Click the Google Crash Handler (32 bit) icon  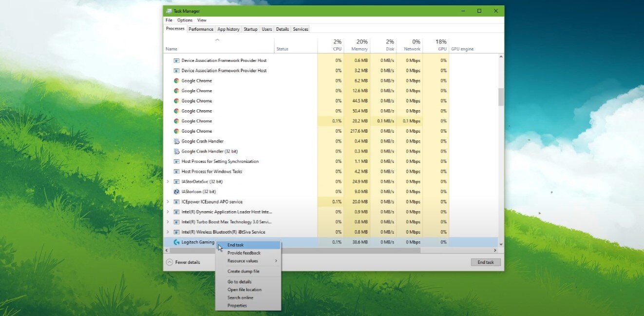176,151
